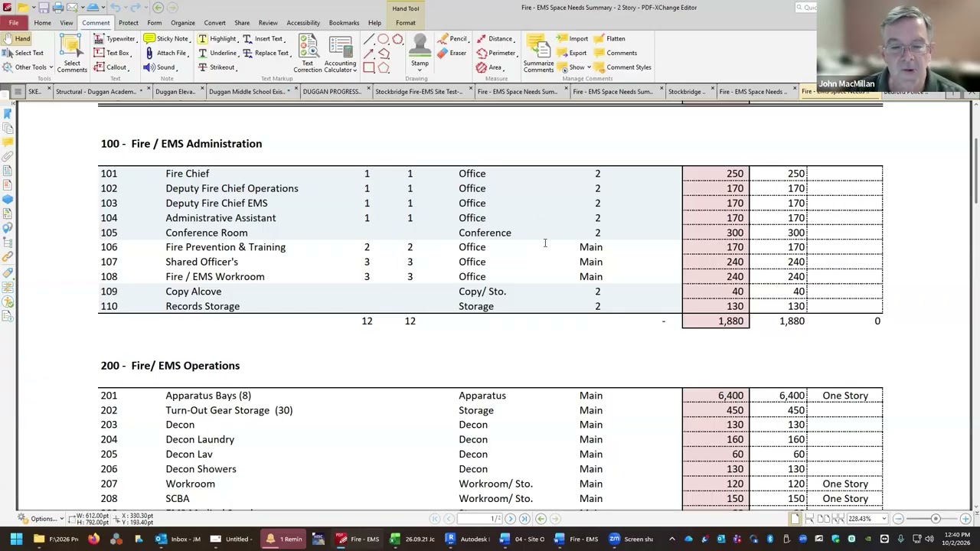Choose the Strikeout markup tool
Screen dimensions: 980x551
216,67
